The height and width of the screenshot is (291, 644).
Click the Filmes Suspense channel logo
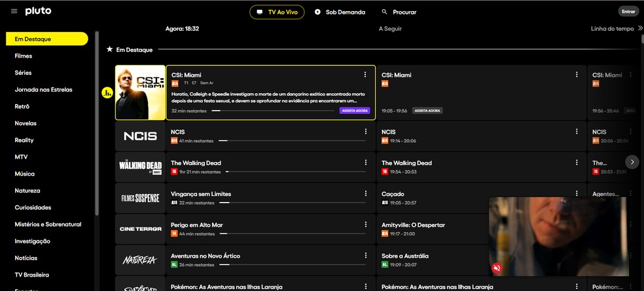pos(140,198)
